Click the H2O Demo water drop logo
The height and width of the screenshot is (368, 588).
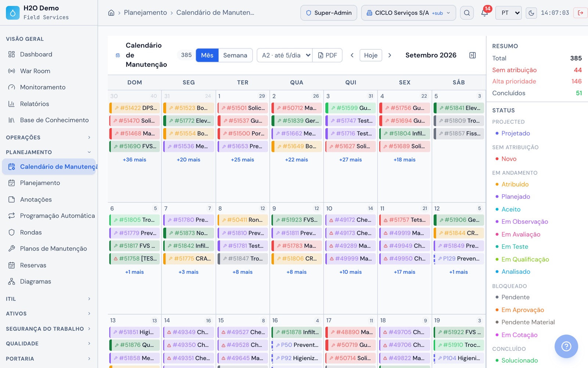[x=12, y=13]
